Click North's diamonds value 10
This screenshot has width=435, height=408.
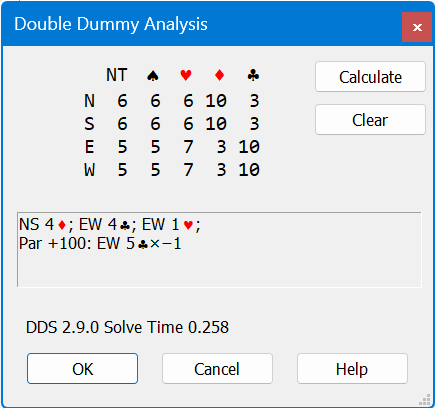216,101
